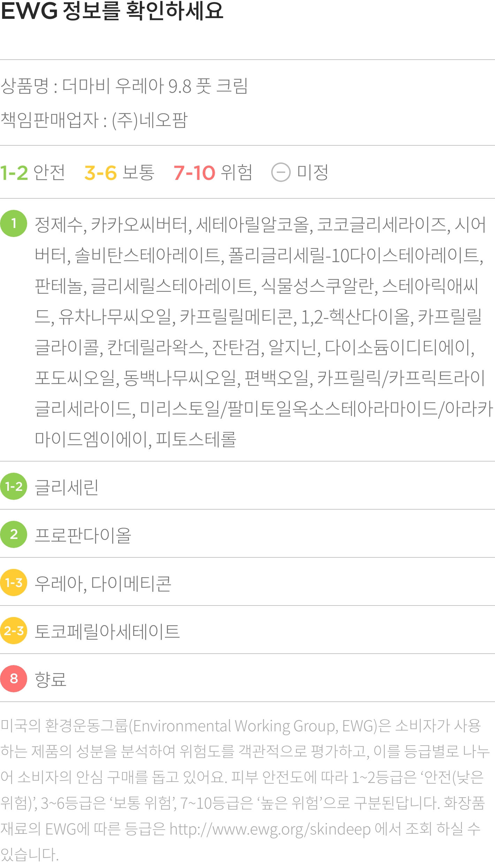The width and height of the screenshot is (495, 868).
Task: Click the yellow 1-3 grade badge
Action: point(14,583)
